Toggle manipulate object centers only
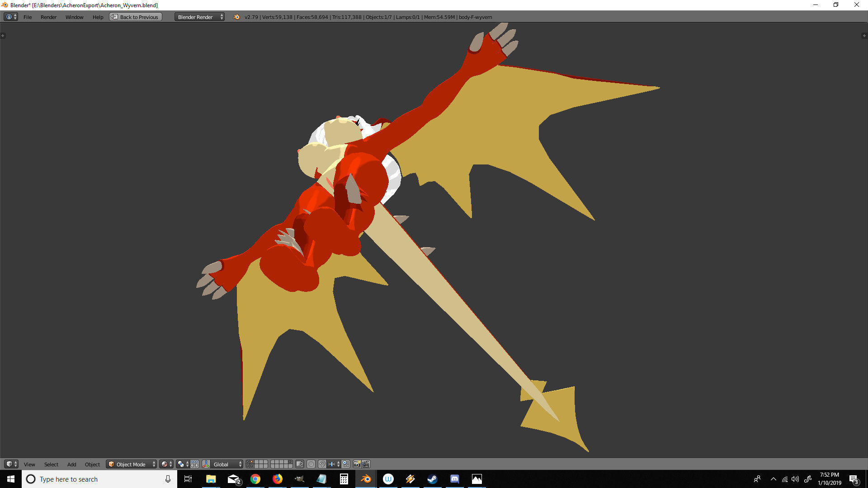Image resolution: width=868 pixels, height=488 pixels. tap(194, 464)
